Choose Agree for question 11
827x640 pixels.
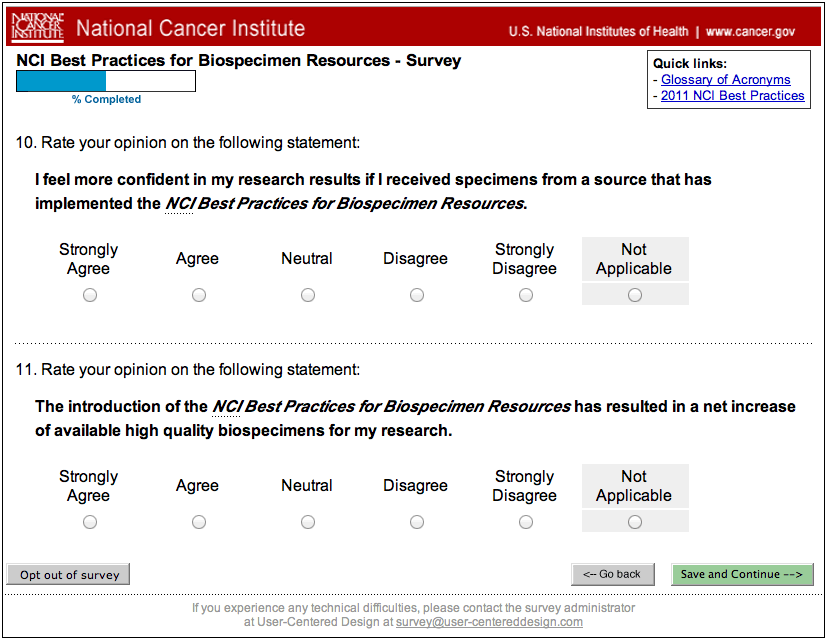pos(199,522)
